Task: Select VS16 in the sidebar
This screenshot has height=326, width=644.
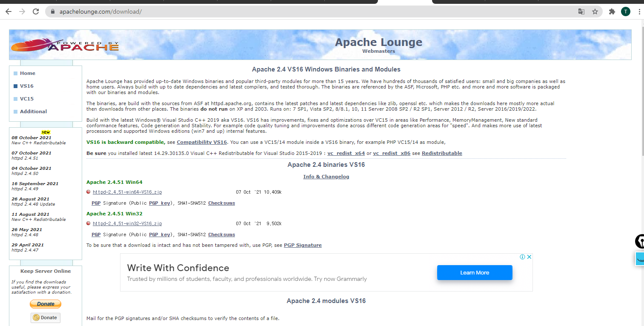Action: 26,86
